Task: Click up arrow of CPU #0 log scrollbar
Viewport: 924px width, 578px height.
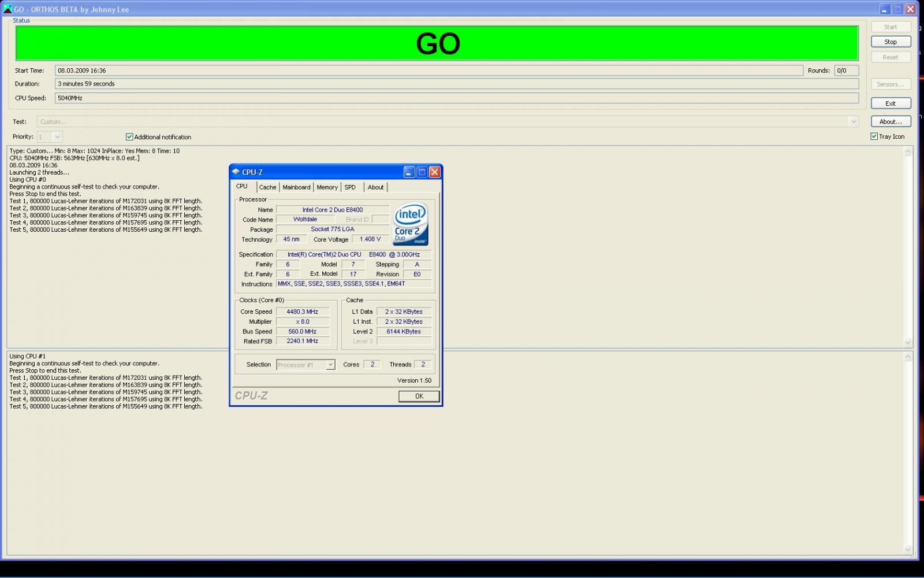Action: (x=908, y=151)
